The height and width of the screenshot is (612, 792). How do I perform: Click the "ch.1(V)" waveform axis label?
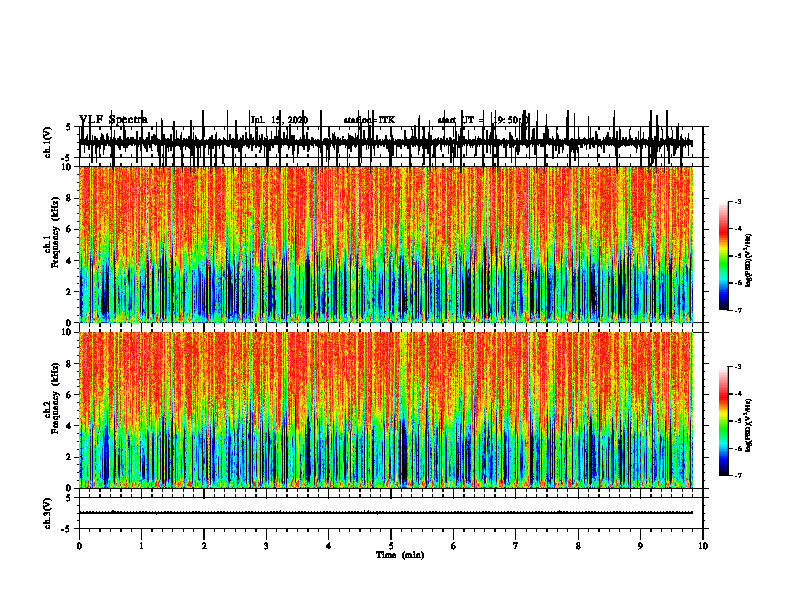(48, 142)
